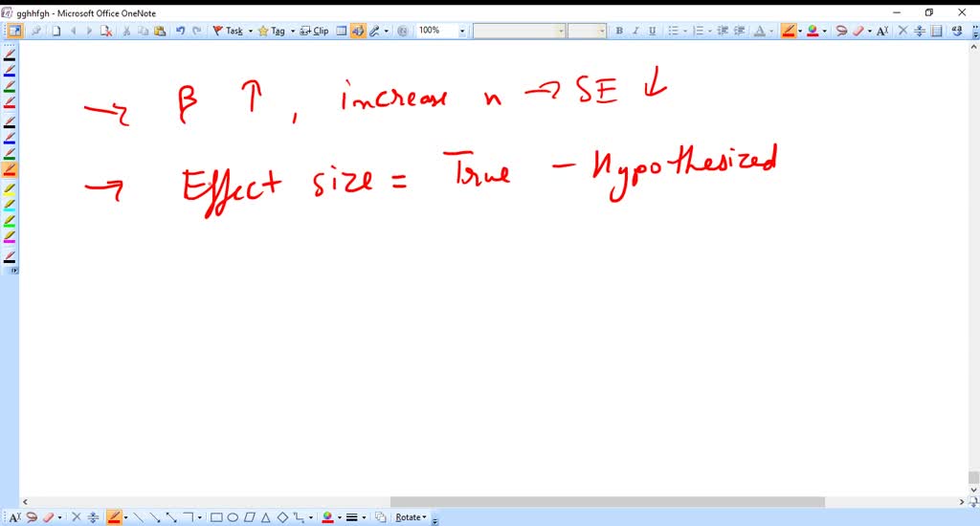Click the Type text tool in top toolbar

click(881, 31)
